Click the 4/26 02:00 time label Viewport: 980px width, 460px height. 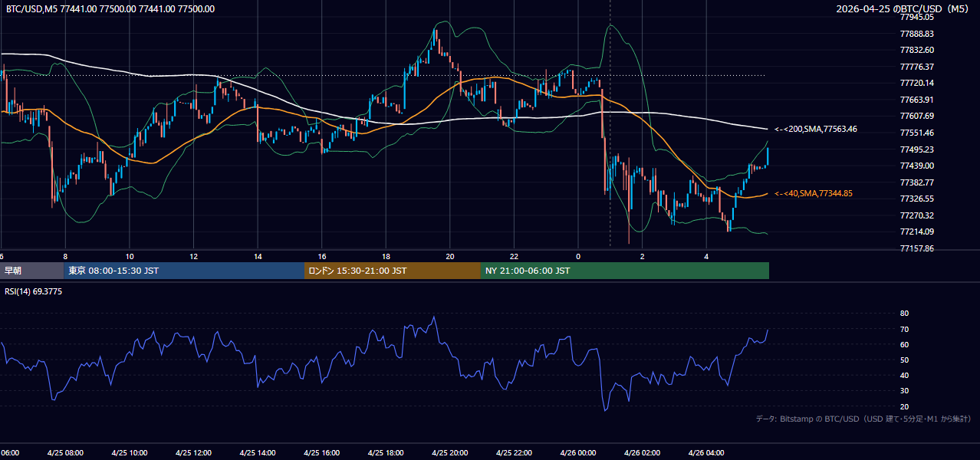643,452
